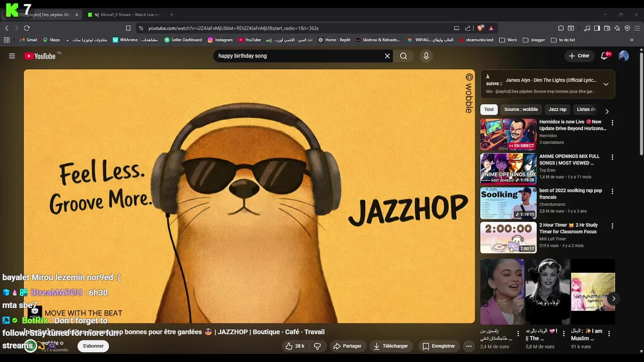Open ANIME OPENINGS MIX thumbnail
The image size is (644, 362).
click(508, 168)
